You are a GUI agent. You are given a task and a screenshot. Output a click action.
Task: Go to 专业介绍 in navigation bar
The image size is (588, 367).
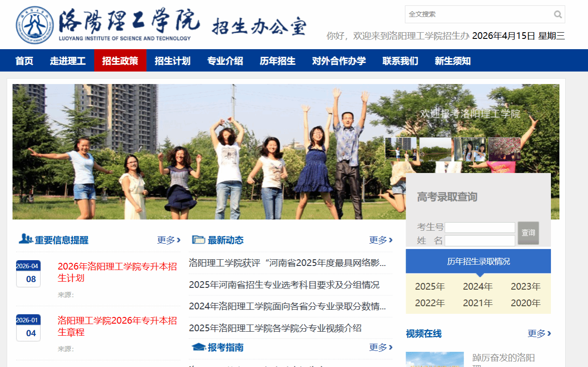pyautogui.click(x=225, y=61)
